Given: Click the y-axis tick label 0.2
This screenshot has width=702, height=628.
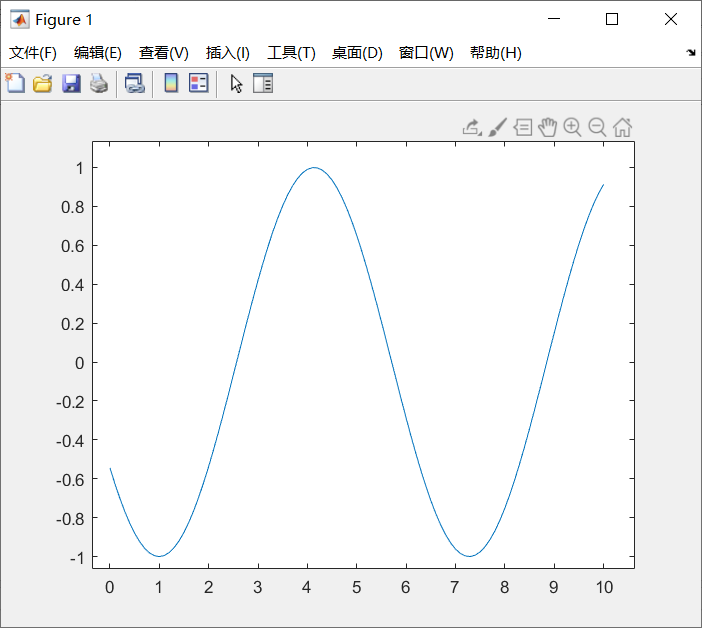Looking at the screenshot, I should pyautogui.click(x=73, y=324).
